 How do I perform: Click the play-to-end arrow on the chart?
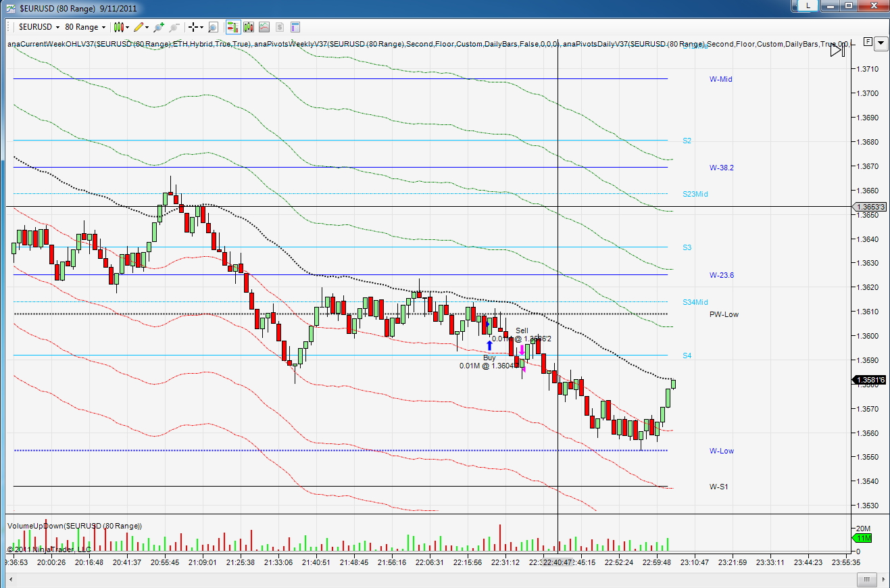837,49
